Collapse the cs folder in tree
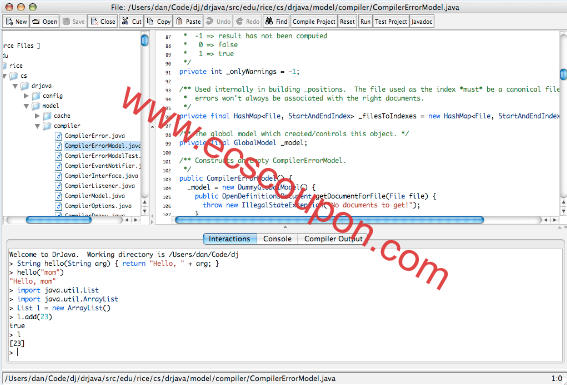The width and height of the screenshot is (567, 385). coord(4,76)
